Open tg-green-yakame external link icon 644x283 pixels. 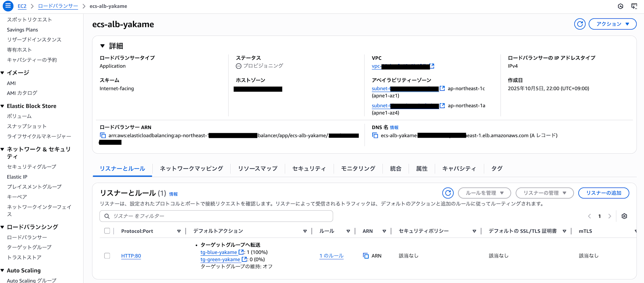pyautogui.click(x=244, y=259)
